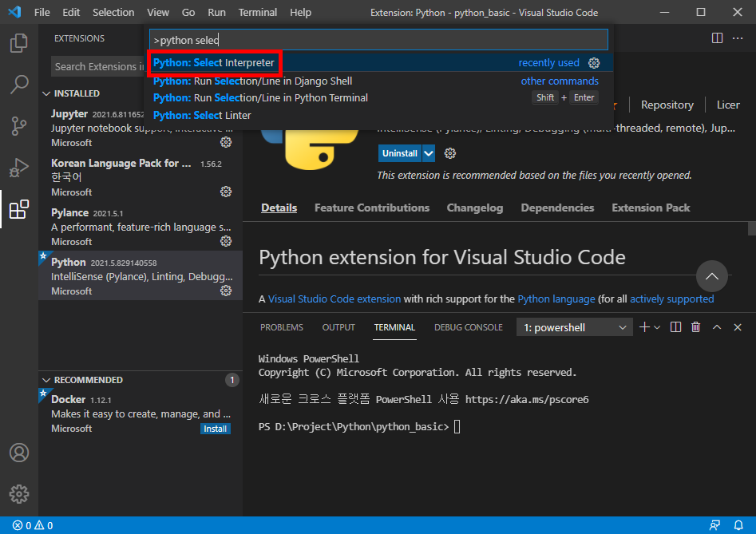Collapse the RECOMMENDED extensions section
Image resolution: width=756 pixels, height=534 pixels.
pyautogui.click(x=46, y=380)
